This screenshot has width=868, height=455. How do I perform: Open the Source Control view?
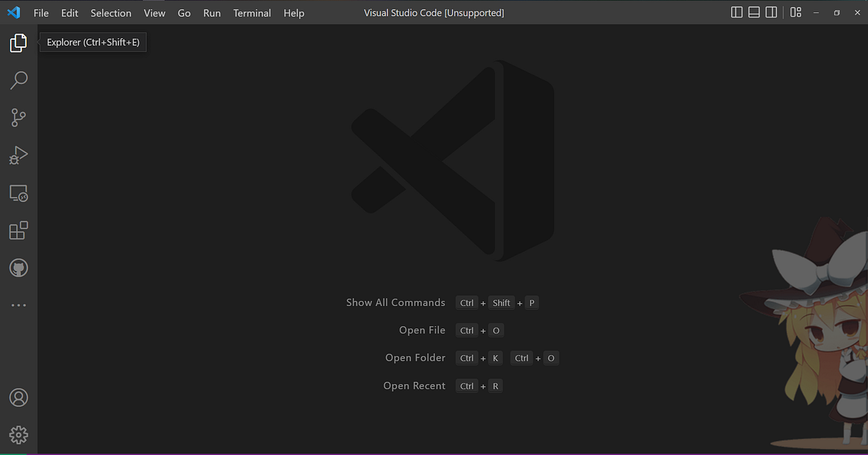coord(18,117)
